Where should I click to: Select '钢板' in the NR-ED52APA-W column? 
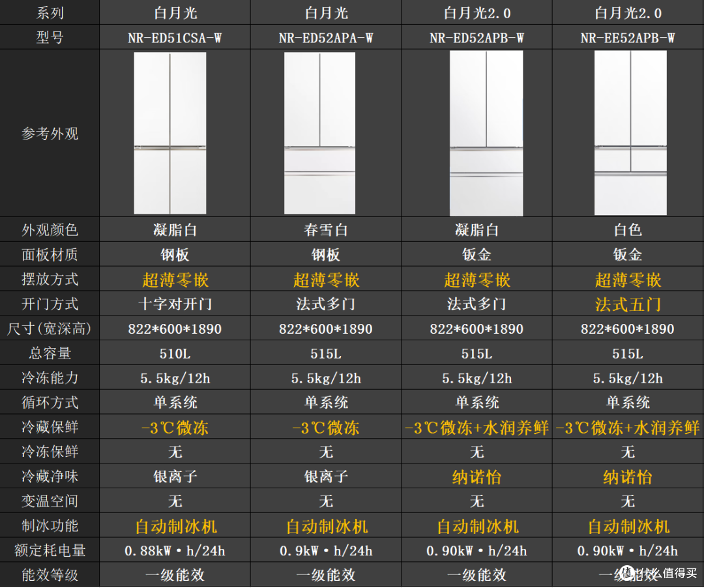[x=325, y=255]
